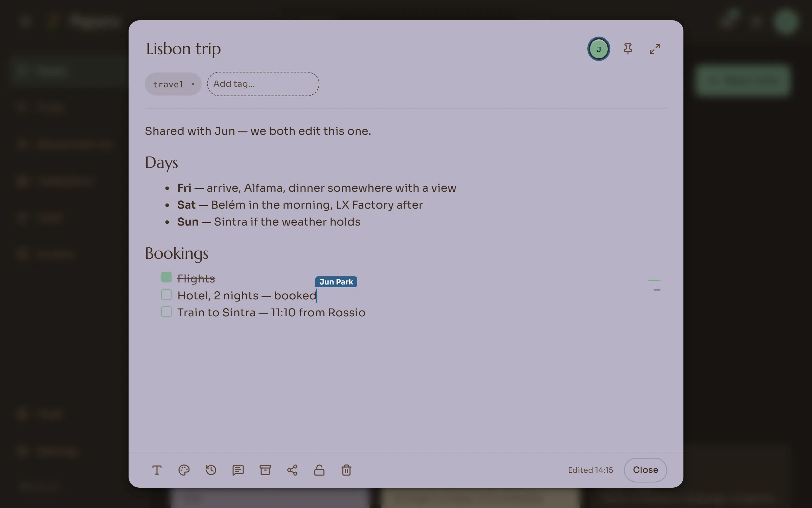812x508 pixels.
Task: Open text formatting options
Action: 157,470
